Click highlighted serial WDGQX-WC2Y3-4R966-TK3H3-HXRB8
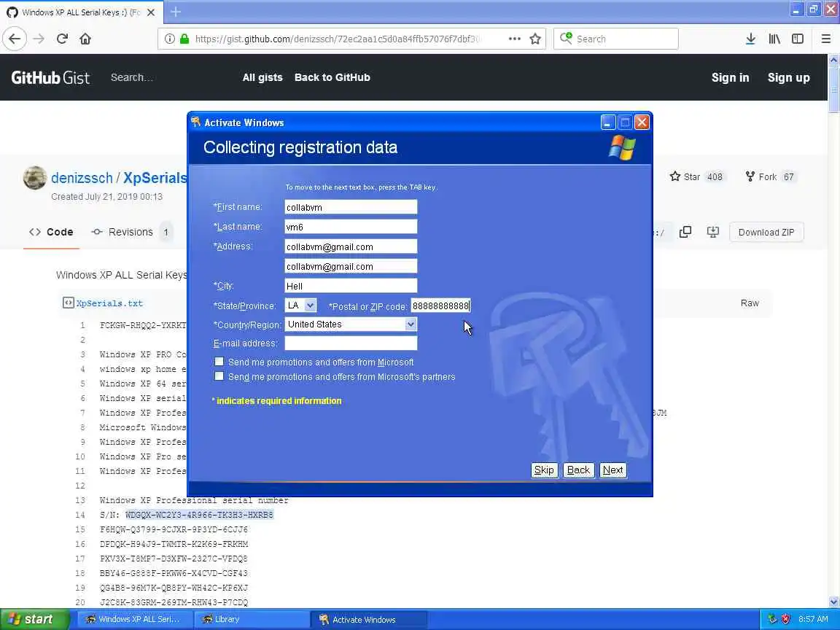The width and height of the screenshot is (840, 630). coord(199,515)
